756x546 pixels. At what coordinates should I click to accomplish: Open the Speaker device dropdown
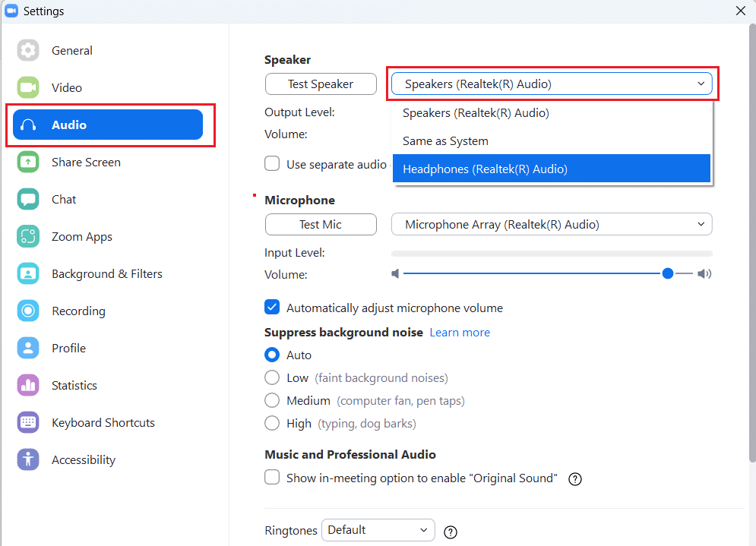pyautogui.click(x=552, y=84)
